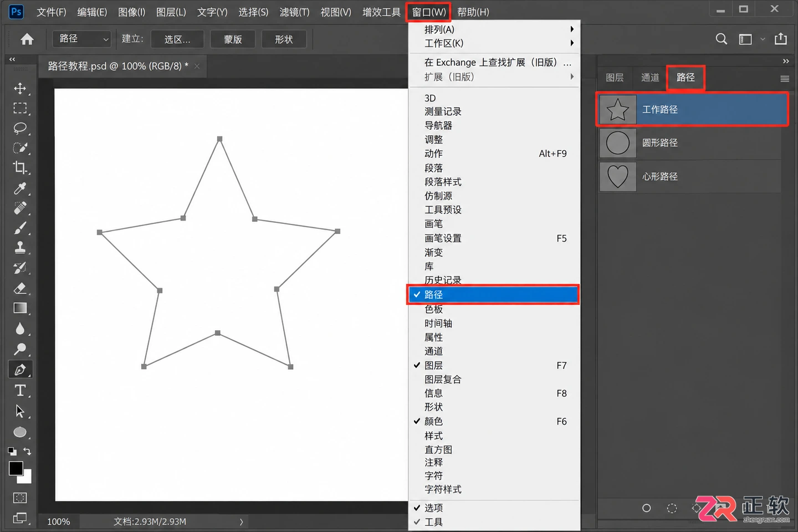Open the Paths panel options menu
Viewport: 798px width, 532px height.
click(x=785, y=79)
